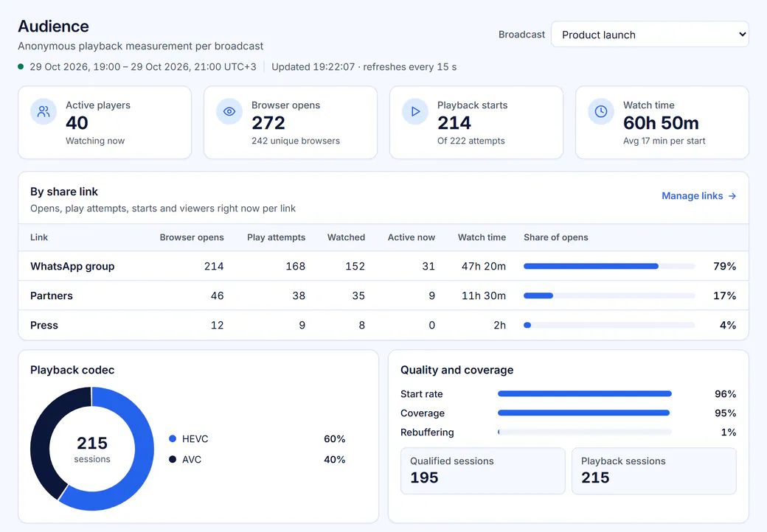Image resolution: width=767 pixels, height=532 pixels.
Task: Click the Watch time clock icon
Action: pos(601,112)
